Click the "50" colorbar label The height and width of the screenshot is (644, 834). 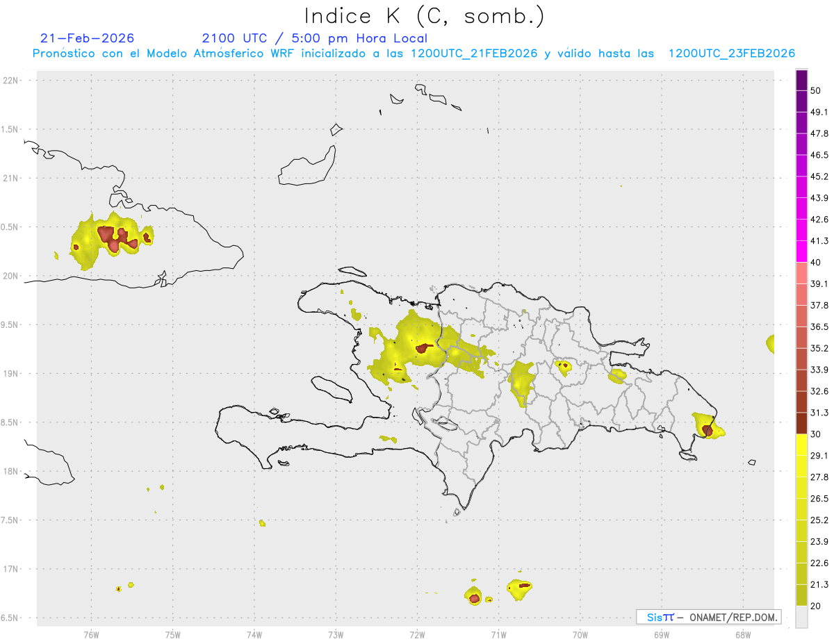(x=817, y=91)
